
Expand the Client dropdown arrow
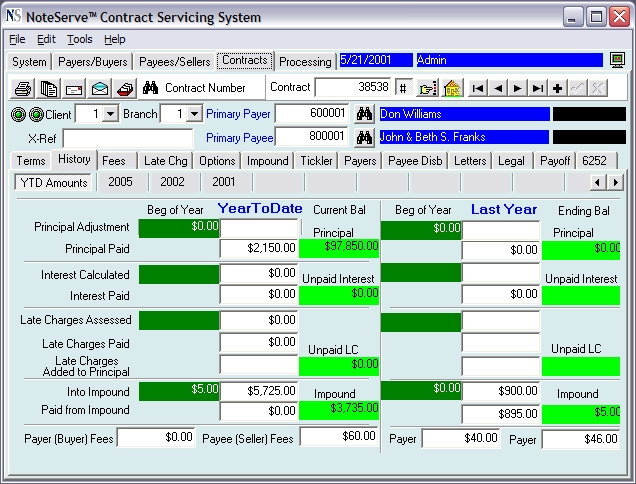(110, 114)
